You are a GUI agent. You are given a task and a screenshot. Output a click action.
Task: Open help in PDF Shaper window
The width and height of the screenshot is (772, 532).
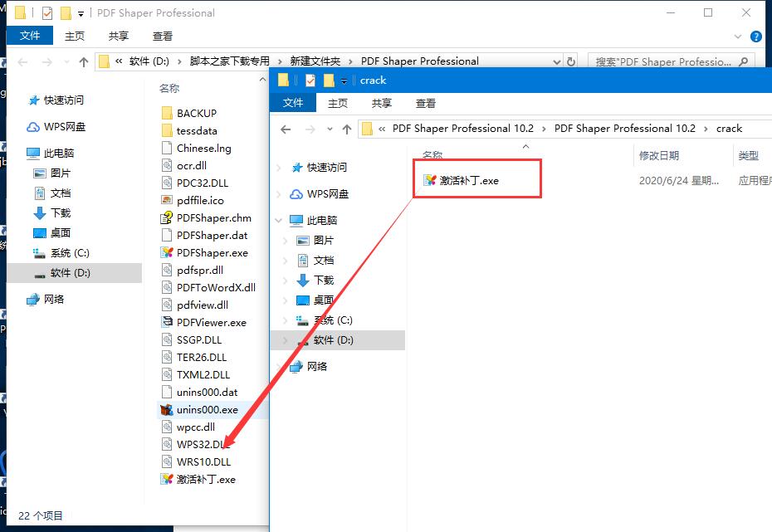755,37
